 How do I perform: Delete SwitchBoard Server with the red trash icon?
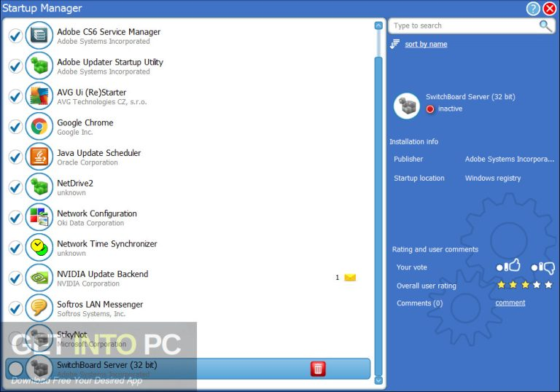[318, 369]
